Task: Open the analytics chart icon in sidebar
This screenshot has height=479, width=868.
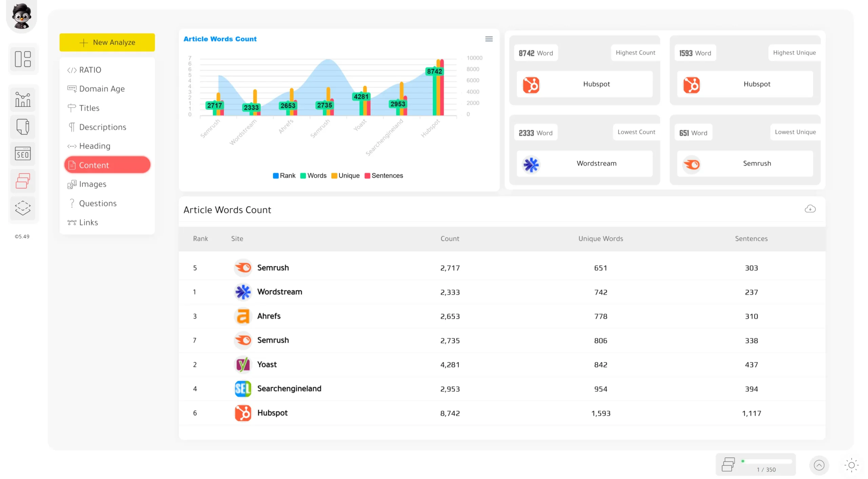Action: 23,99
